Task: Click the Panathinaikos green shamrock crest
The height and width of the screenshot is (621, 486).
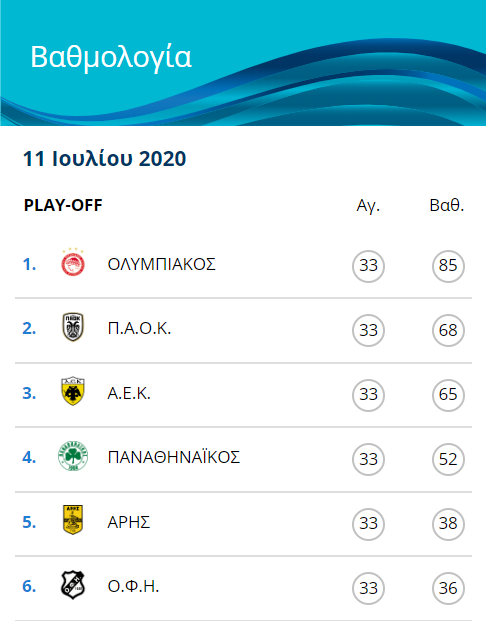Action: (x=73, y=456)
